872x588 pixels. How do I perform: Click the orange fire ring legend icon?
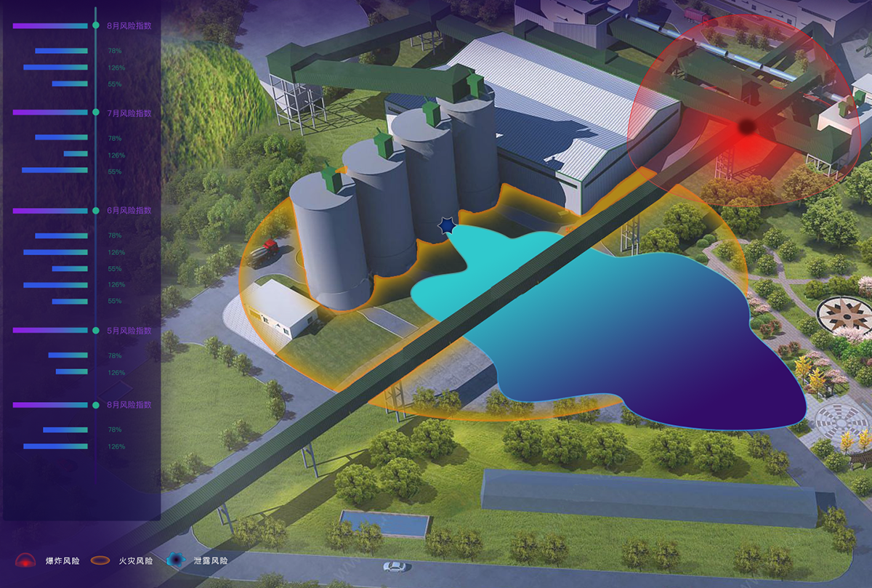coord(100,561)
